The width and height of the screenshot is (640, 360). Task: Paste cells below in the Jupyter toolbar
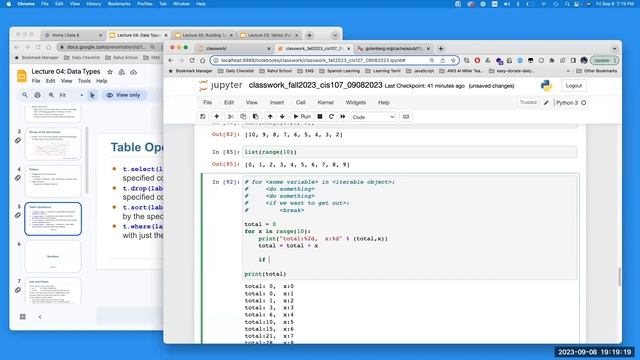256,117
